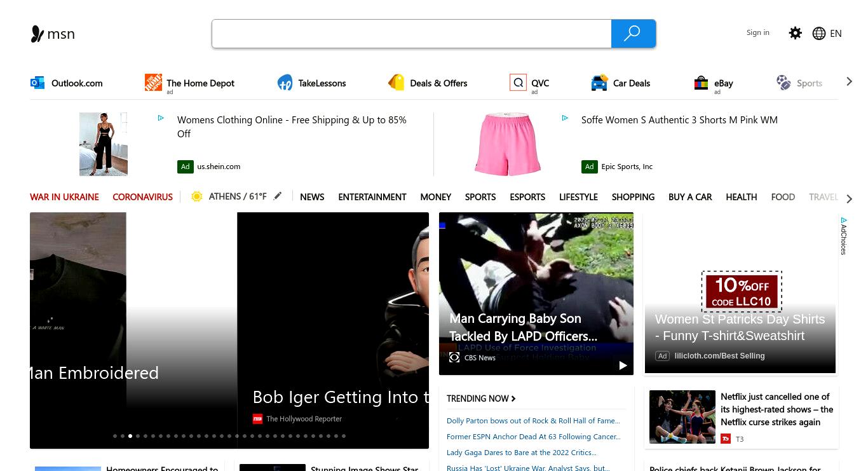This screenshot has height=471, width=868.
Task: Click the T3 source logo
Action: coord(726,439)
